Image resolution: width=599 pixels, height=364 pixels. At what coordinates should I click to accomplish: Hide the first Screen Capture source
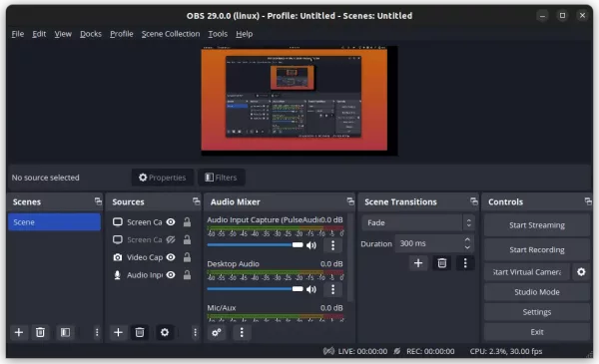point(171,222)
